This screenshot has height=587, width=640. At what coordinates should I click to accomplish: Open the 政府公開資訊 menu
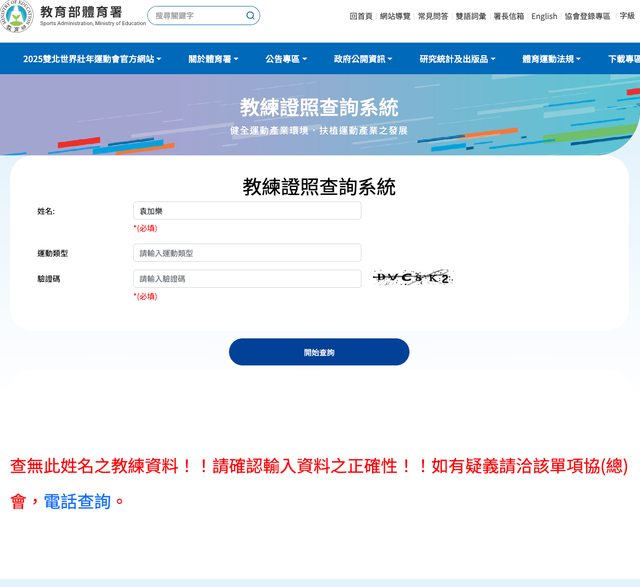coord(363,59)
